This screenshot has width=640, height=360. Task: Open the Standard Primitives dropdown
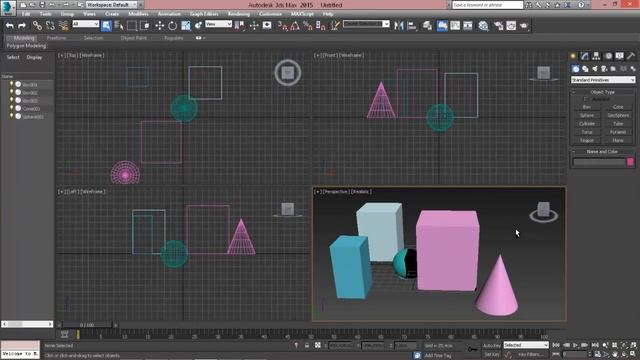click(x=603, y=80)
